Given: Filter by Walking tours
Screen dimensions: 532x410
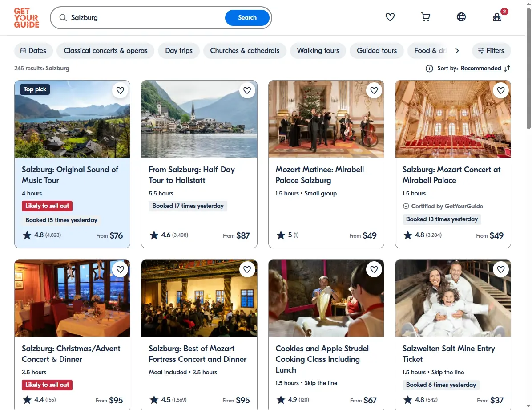Looking at the screenshot, I should 318,51.
